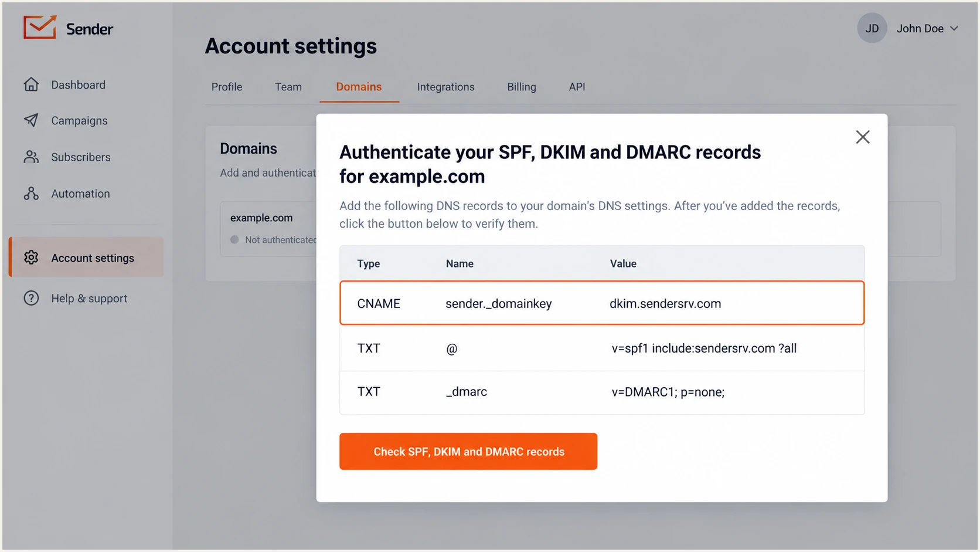980x552 pixels.
Task: Open Subscribers from the sidebar
Action: [x=81, y=157]
